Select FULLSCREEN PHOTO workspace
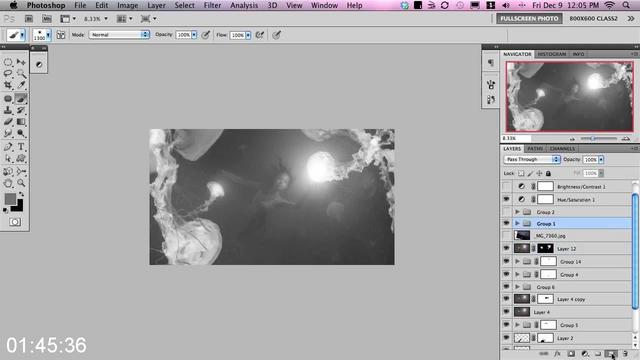This screenshot has width=640, height=360. pyautogui.click(x=529, y=18)
